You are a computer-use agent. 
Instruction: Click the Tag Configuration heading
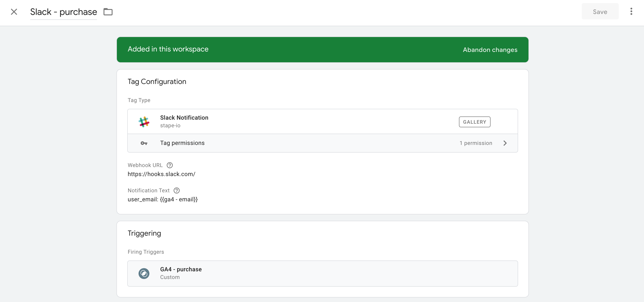(157, 81)
